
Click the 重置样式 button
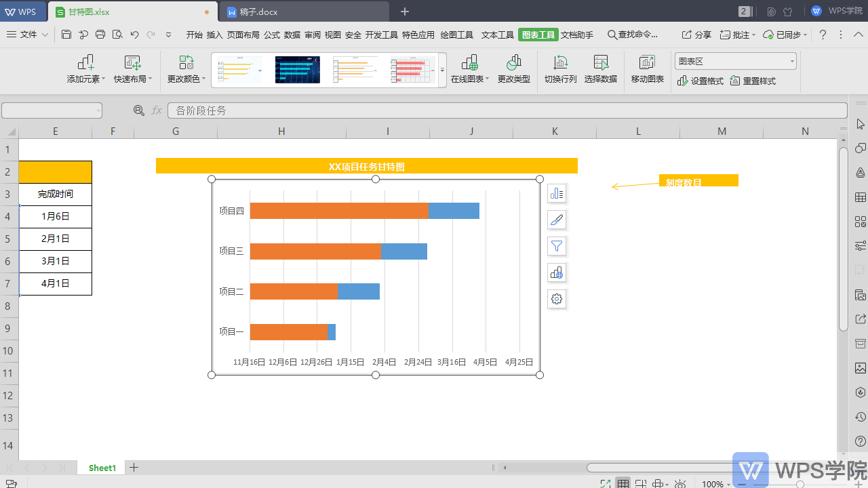pyautogui.click(x=753, y=81)
